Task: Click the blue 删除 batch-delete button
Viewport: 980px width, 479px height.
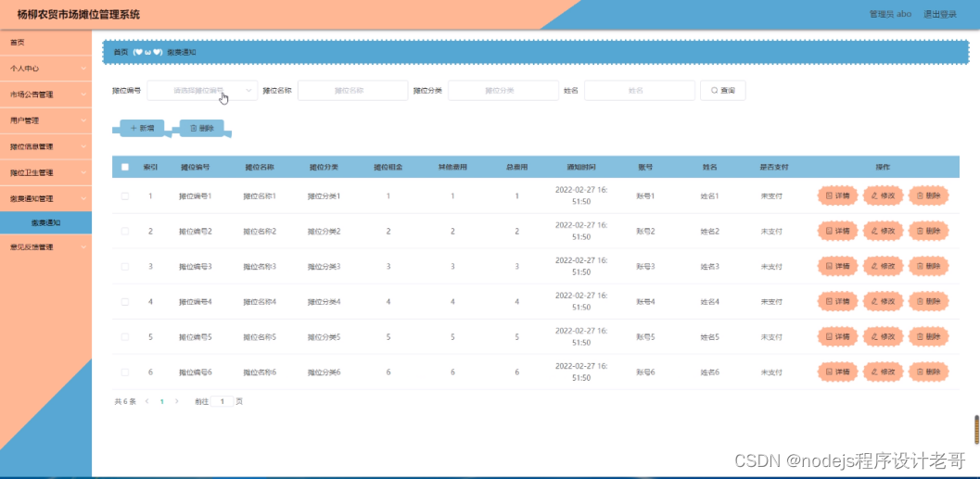Action: [x=202, y=128]
